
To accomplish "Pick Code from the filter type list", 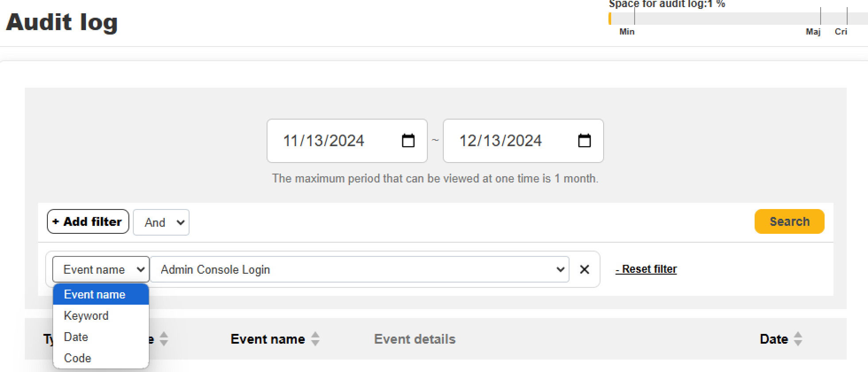I will (77, 358).
